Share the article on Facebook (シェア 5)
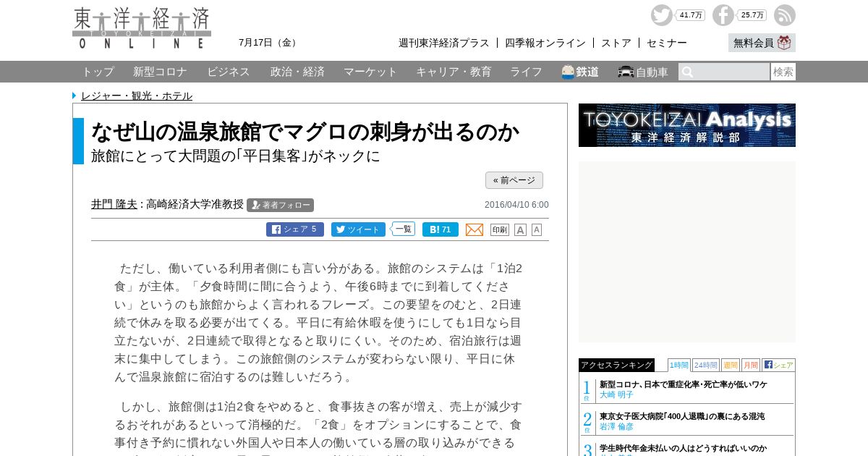The height and width of the screenshot is (456, 868). tap(295, 229)
